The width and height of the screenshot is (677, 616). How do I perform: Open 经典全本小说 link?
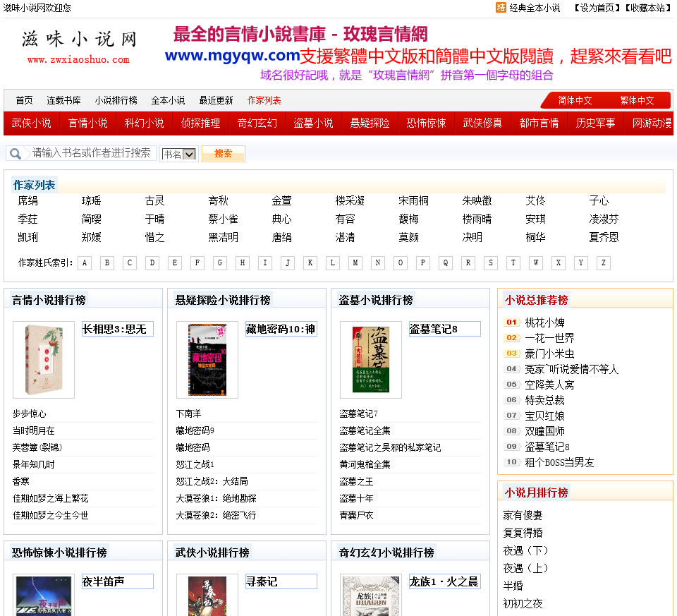(535, 8)
